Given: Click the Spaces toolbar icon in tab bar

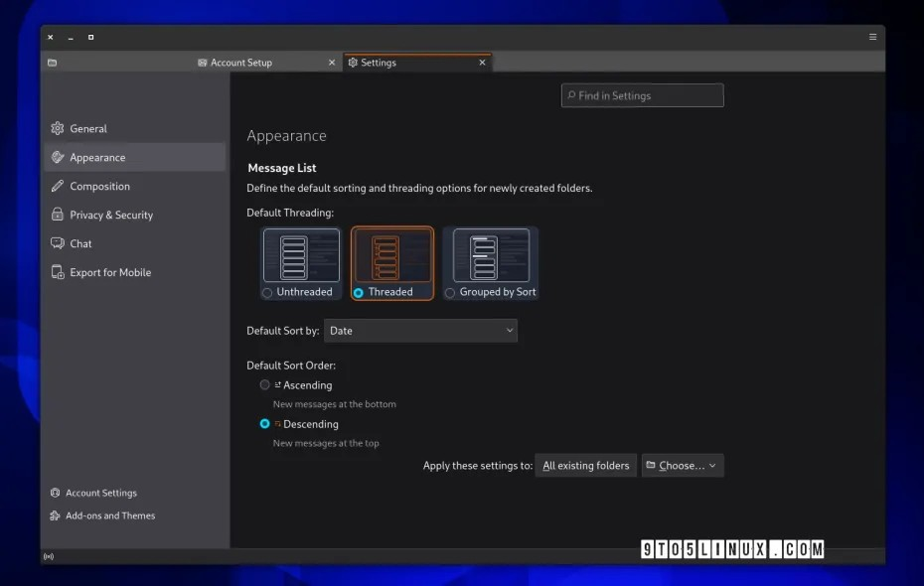Looking at the screenshot, I should coord(51,62).
